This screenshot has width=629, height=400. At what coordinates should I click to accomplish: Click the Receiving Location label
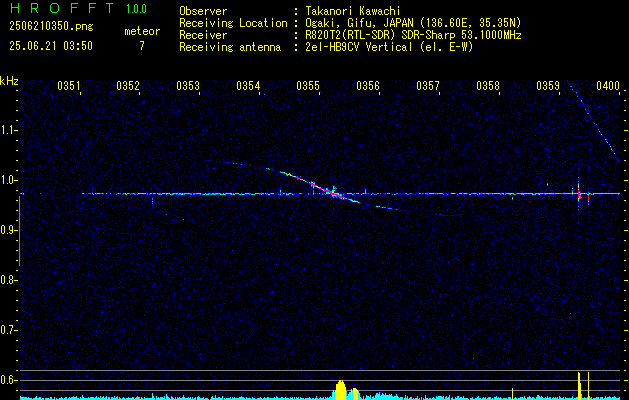[x=233, y=23]
